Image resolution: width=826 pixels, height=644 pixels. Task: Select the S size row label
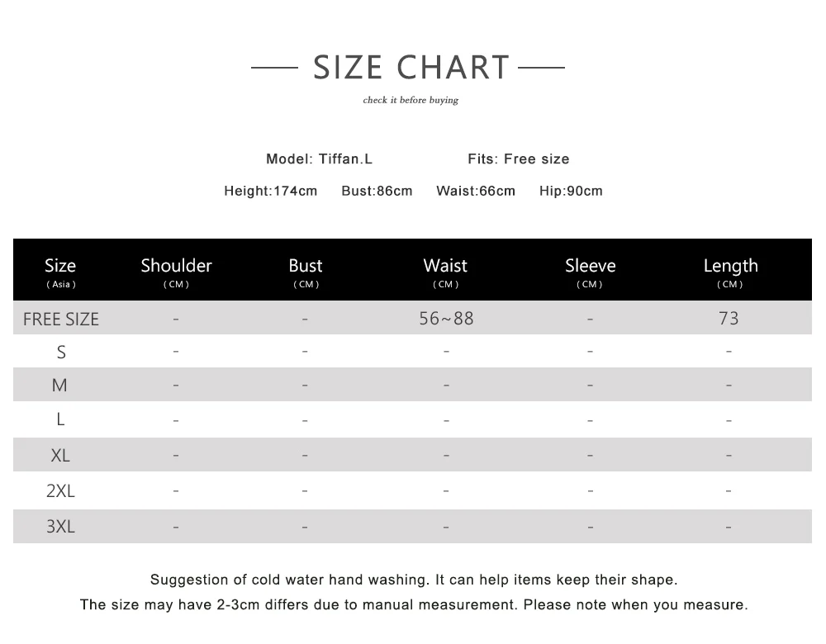[61, 352]
